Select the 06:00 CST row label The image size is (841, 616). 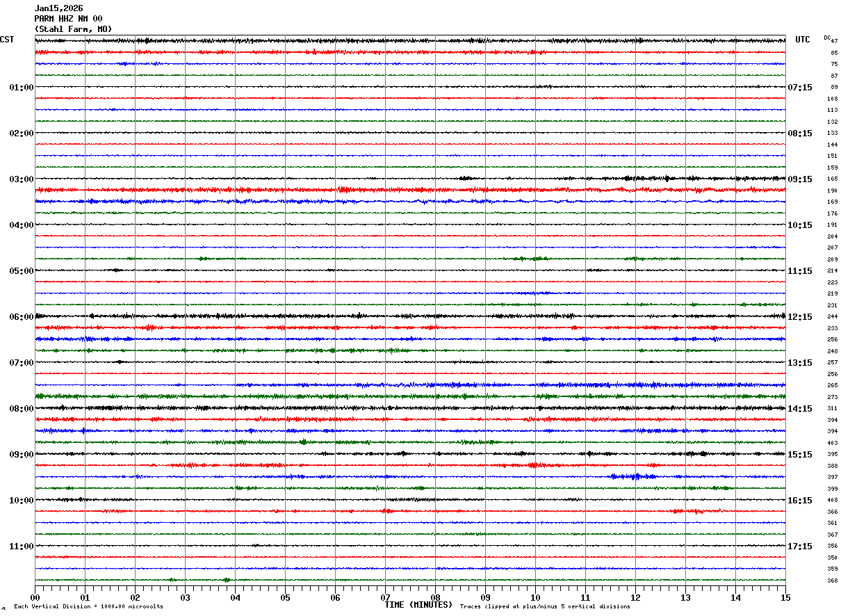tap(22, 317)
